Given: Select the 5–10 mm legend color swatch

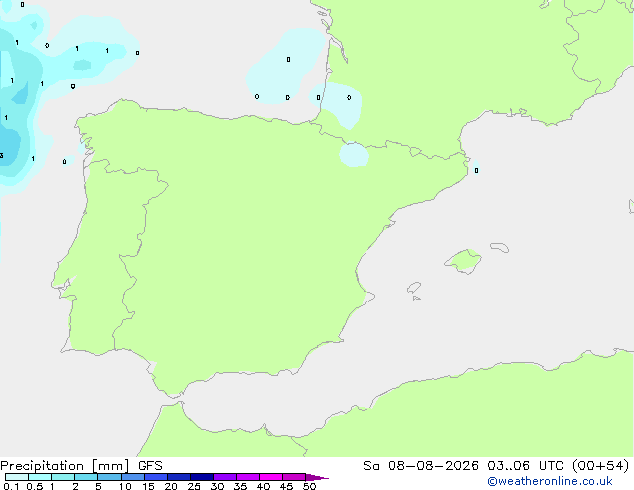Looking at the screenshot, I should (x=110, y=477).
